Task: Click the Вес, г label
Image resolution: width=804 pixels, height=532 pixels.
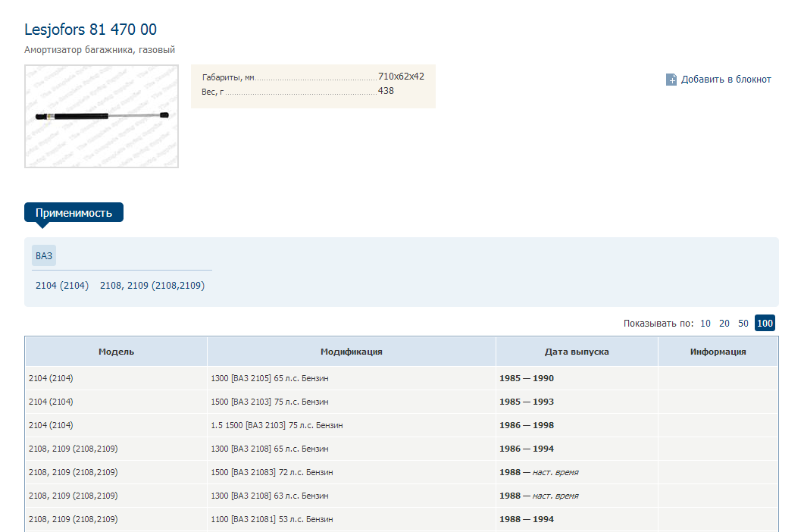Action: 212,92
